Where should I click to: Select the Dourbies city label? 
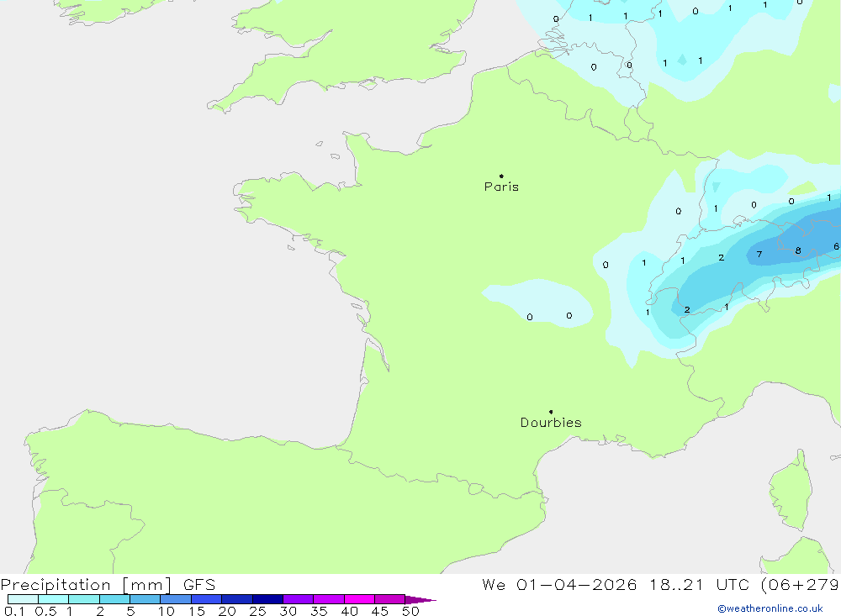click(551, 423)
